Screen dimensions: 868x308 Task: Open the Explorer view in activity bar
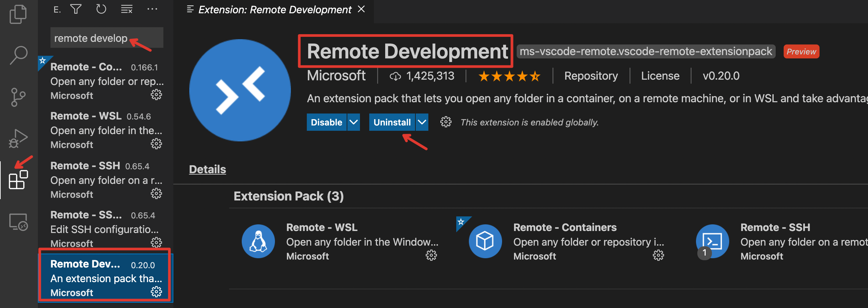click(18, 14)
